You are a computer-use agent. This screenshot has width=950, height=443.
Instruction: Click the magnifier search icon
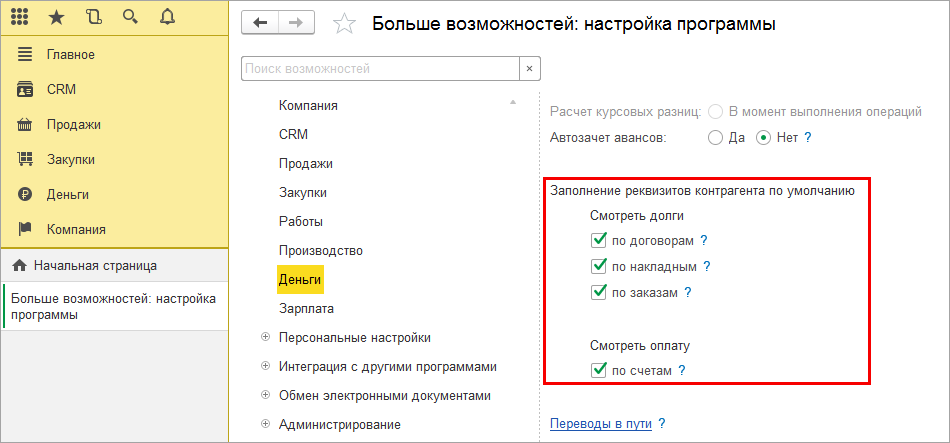click(x=130, y=17)
